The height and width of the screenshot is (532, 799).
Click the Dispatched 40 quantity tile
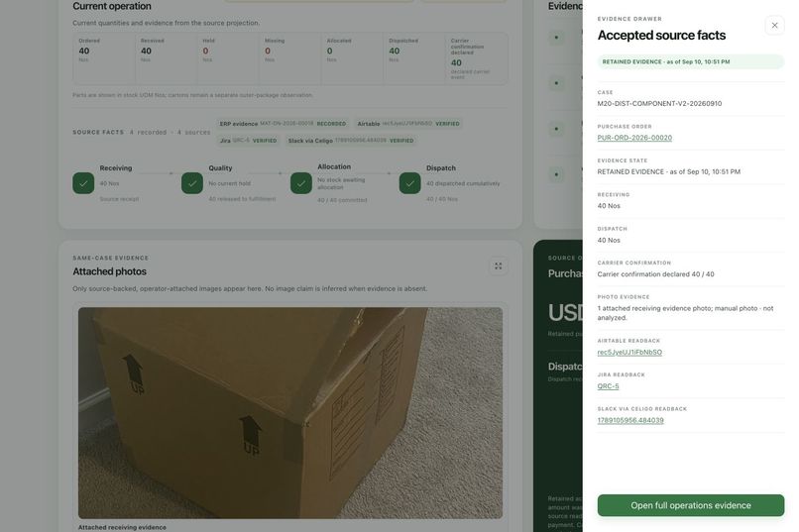[x=414, y=57]
